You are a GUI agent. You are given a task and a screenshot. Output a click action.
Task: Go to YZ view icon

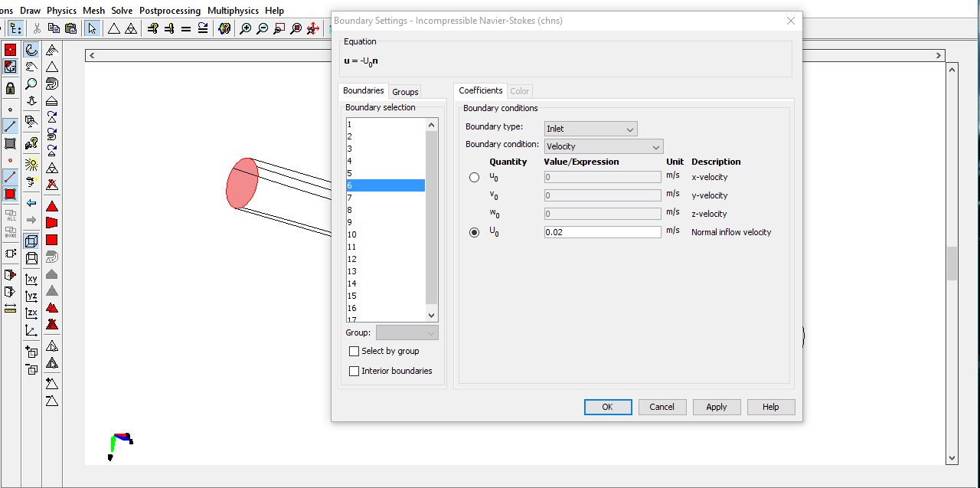[x=31, y=296]
